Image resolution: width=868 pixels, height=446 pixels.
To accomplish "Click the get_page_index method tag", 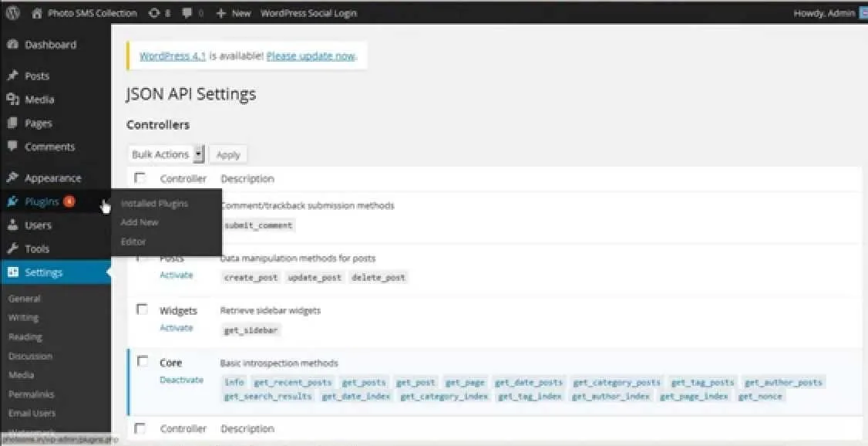I will click(x=694, y=396).
